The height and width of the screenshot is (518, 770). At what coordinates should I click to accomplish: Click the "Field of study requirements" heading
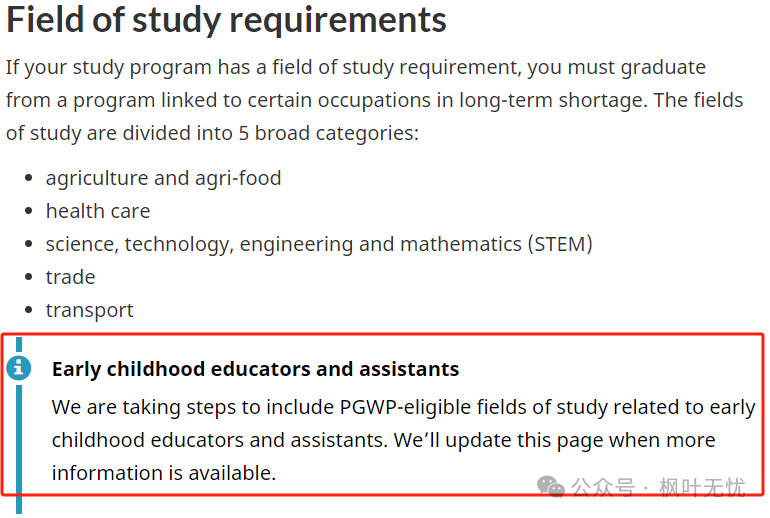[x=226, y=20]
